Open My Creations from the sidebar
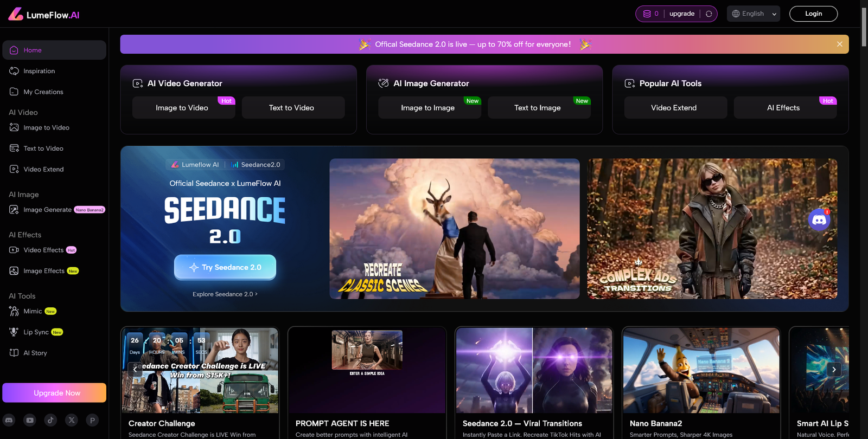This screenshot has width=868, height=439. click(43, 92)
